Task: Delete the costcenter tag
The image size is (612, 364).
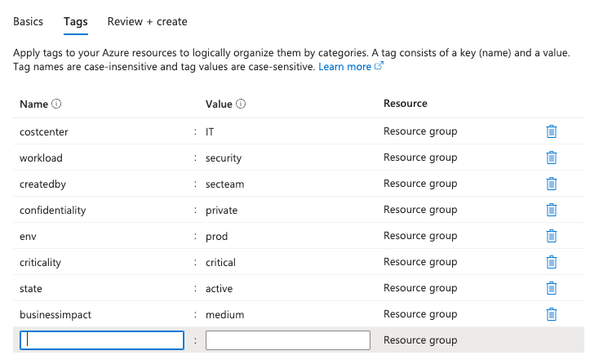Action: (x=552, y=131)
